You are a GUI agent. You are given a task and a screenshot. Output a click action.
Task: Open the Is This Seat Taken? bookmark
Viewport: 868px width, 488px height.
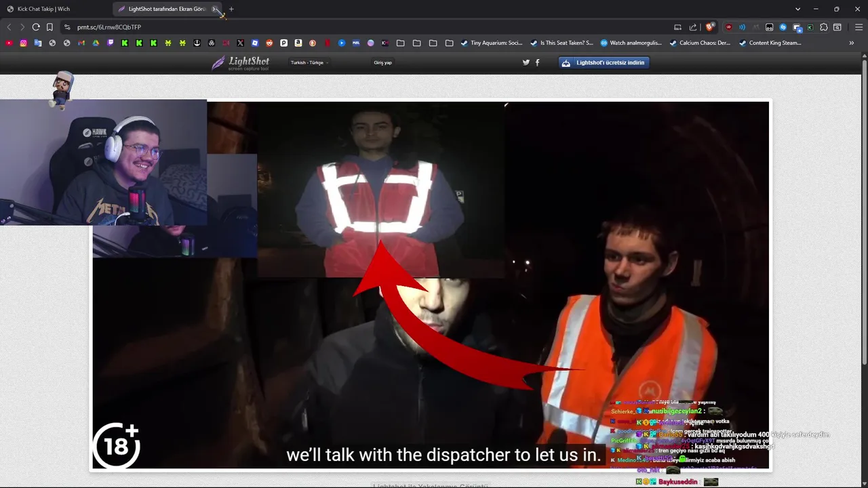click(x=561, y=43)
